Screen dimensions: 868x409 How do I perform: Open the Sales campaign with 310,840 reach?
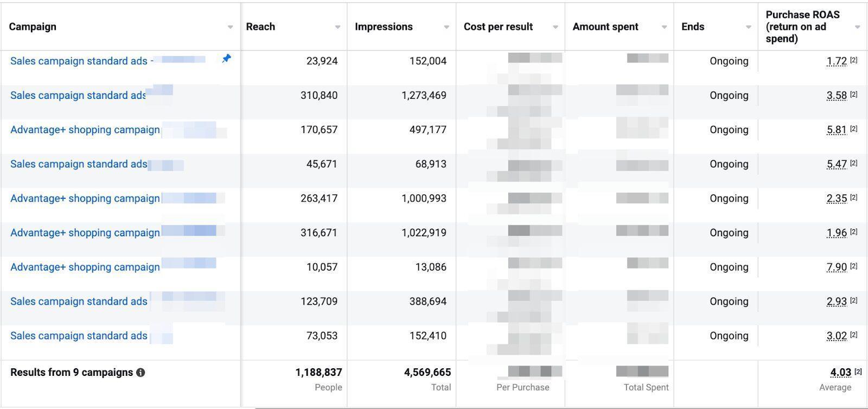[x=78, y=96]
